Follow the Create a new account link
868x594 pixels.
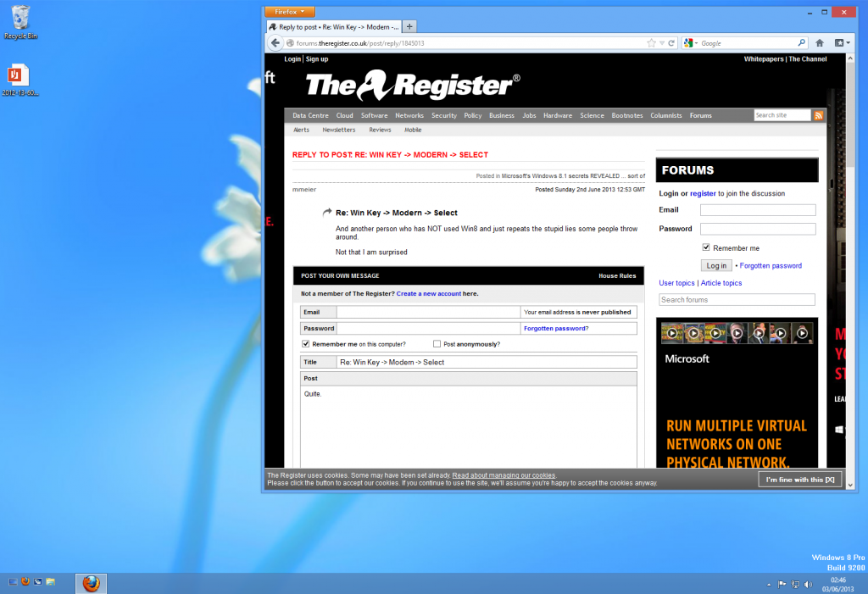coord(428,293)
